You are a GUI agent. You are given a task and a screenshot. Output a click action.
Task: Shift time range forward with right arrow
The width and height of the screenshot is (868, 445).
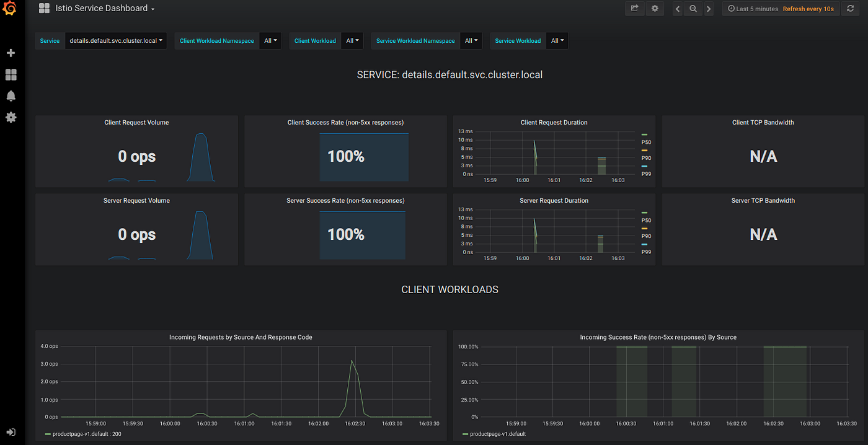709,9
